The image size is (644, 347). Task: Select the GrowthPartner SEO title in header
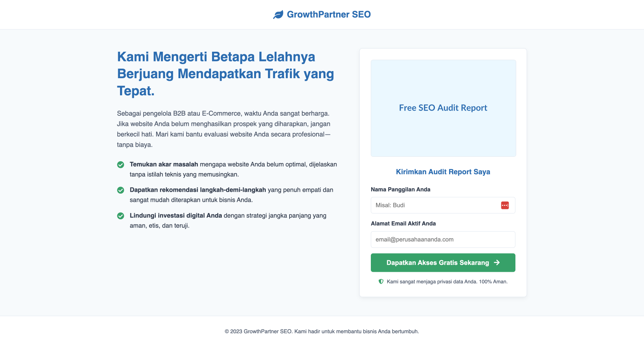328,14
